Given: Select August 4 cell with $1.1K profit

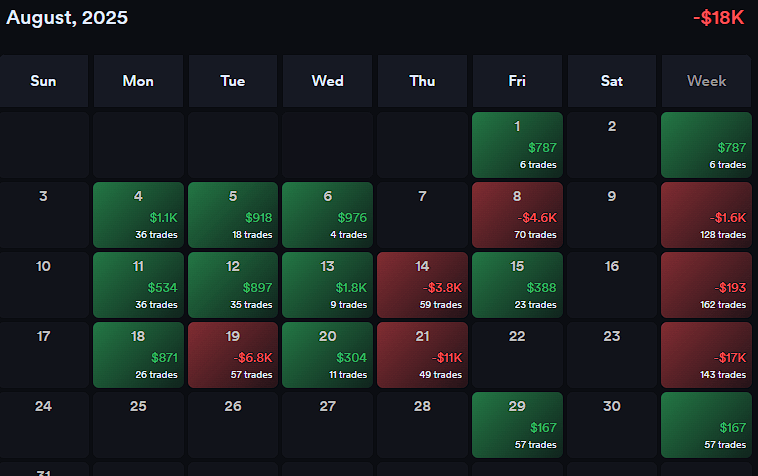Looking at the screenshot, I should pyautogui.click(x=138, y=214).
